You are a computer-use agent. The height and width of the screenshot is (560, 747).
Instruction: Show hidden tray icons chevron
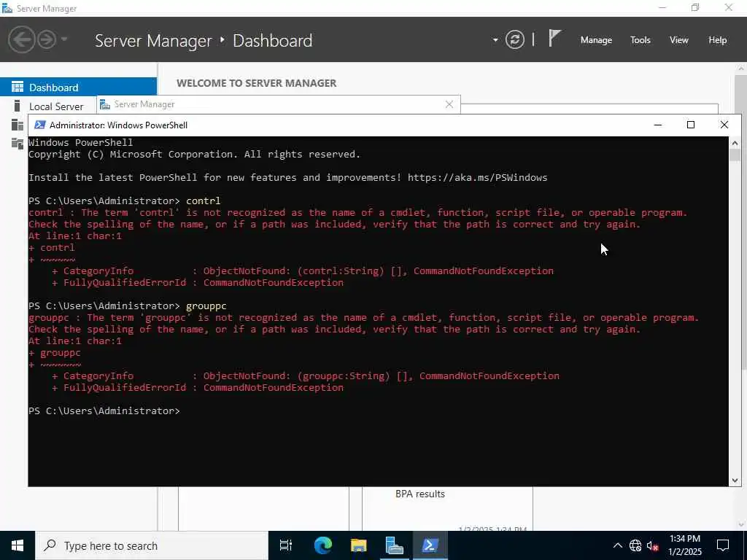617,545
